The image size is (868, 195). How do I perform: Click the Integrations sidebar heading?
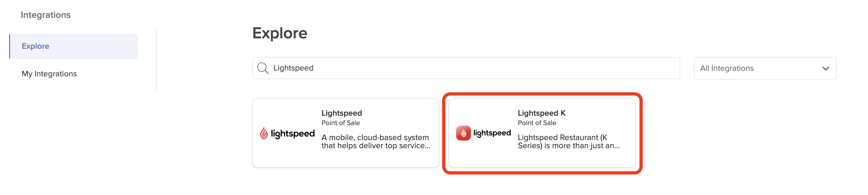(x=45, y=15)
